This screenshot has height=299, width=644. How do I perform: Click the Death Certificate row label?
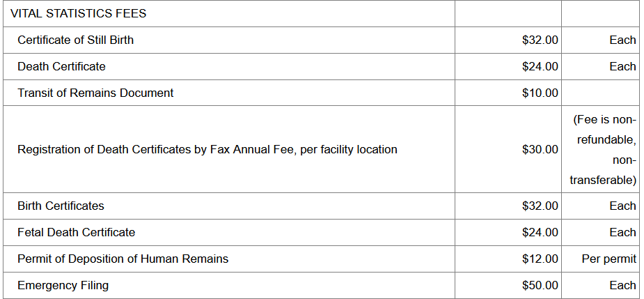pyautogui.click(x=61, y=66)
